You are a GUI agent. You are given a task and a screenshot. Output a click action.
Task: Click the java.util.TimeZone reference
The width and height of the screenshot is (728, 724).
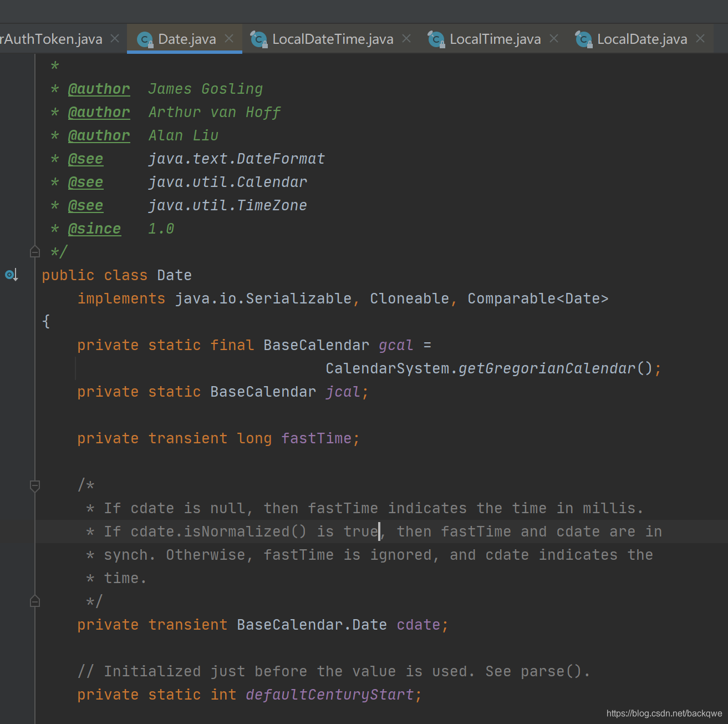tap(228, 205)
